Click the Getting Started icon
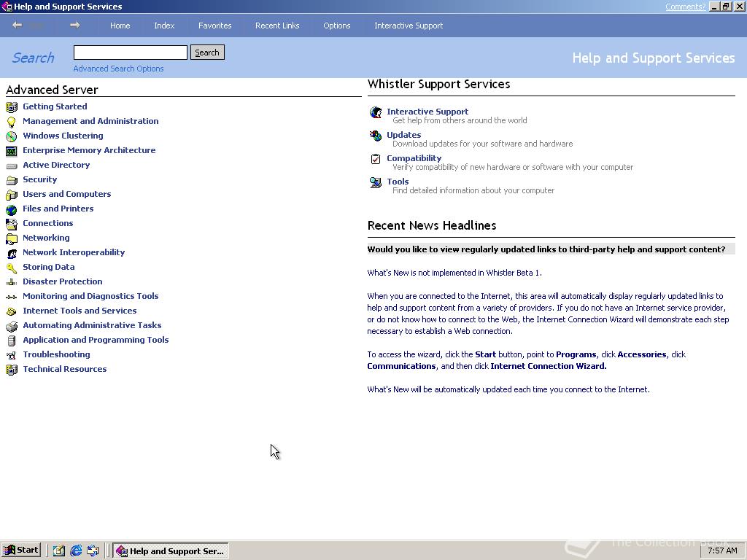This screenshot has height=560, width=747. [12, 107]
